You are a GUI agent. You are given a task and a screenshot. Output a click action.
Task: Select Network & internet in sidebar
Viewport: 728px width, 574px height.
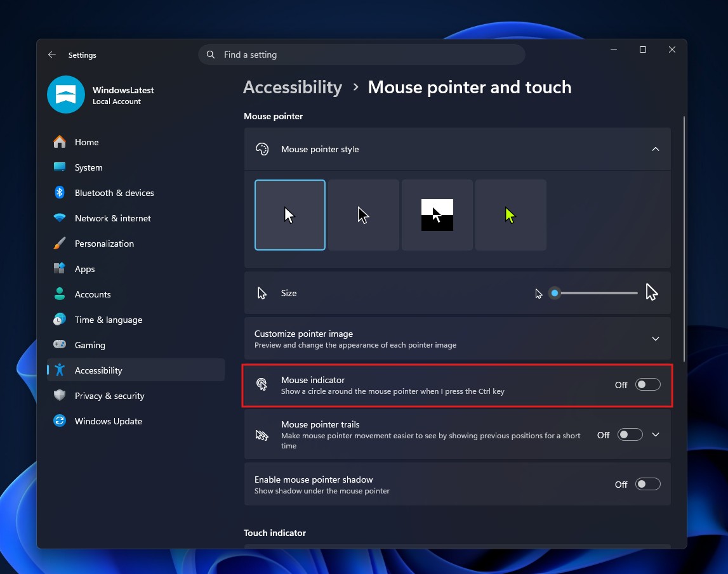pos(136,218)
